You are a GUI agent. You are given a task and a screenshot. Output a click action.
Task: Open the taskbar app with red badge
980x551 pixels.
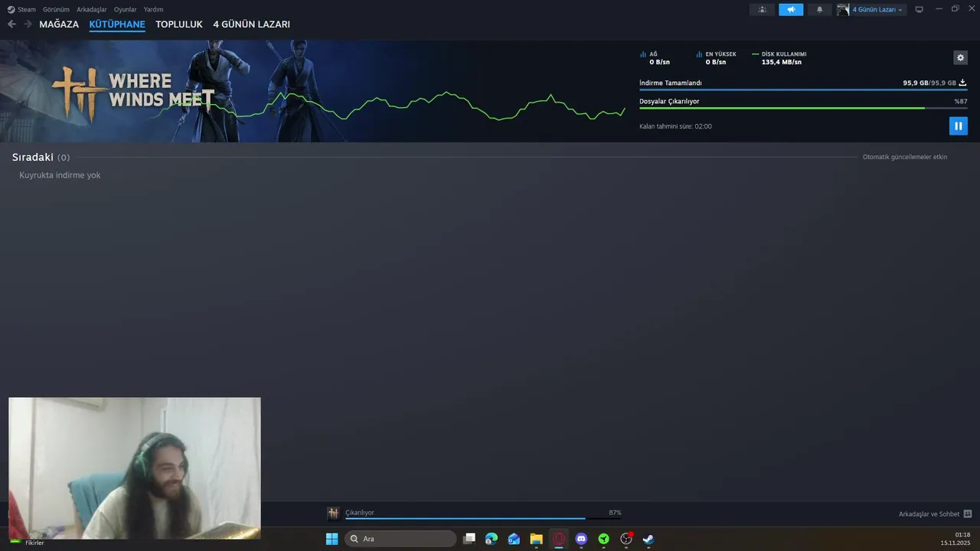pos(626,539)
